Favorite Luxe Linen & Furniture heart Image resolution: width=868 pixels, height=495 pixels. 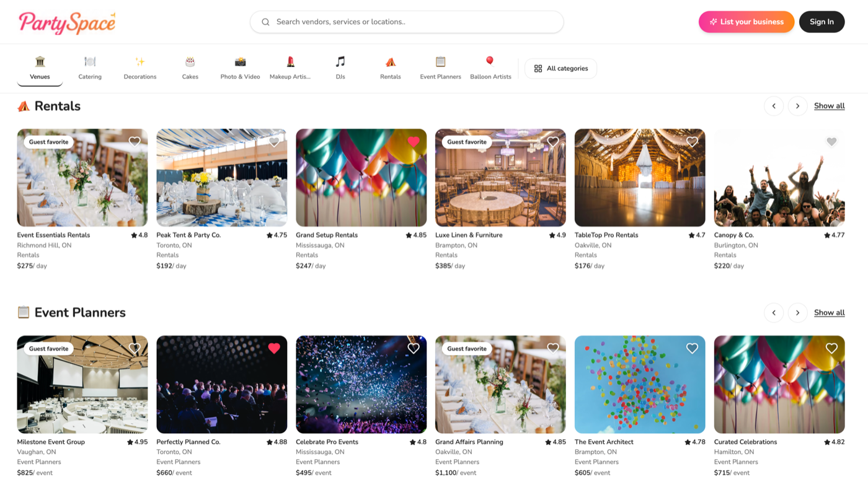click(x=553, y=142)
